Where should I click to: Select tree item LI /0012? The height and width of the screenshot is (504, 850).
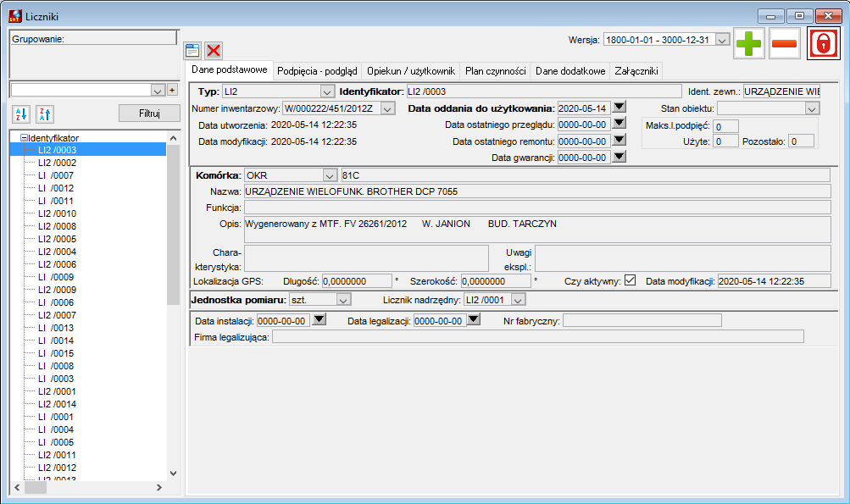click(56, 188)
